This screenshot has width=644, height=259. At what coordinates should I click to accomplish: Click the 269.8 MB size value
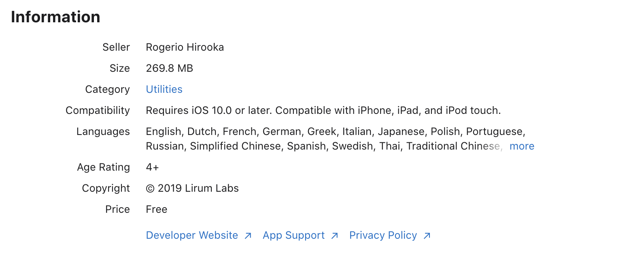[170, 68]
